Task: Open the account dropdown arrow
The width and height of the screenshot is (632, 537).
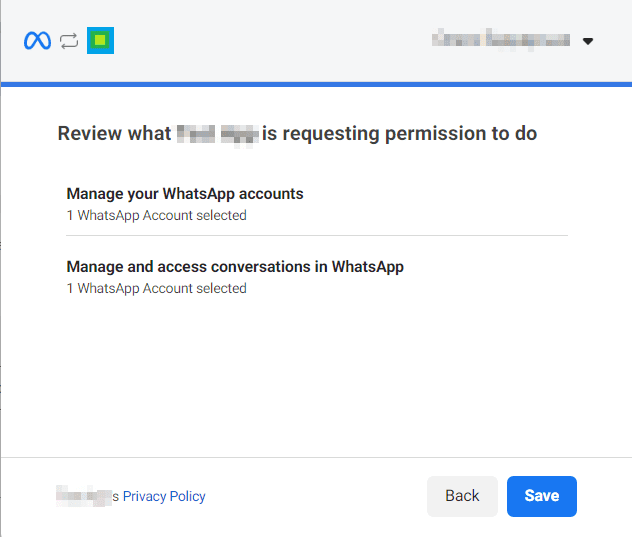Action: [588, 41]
